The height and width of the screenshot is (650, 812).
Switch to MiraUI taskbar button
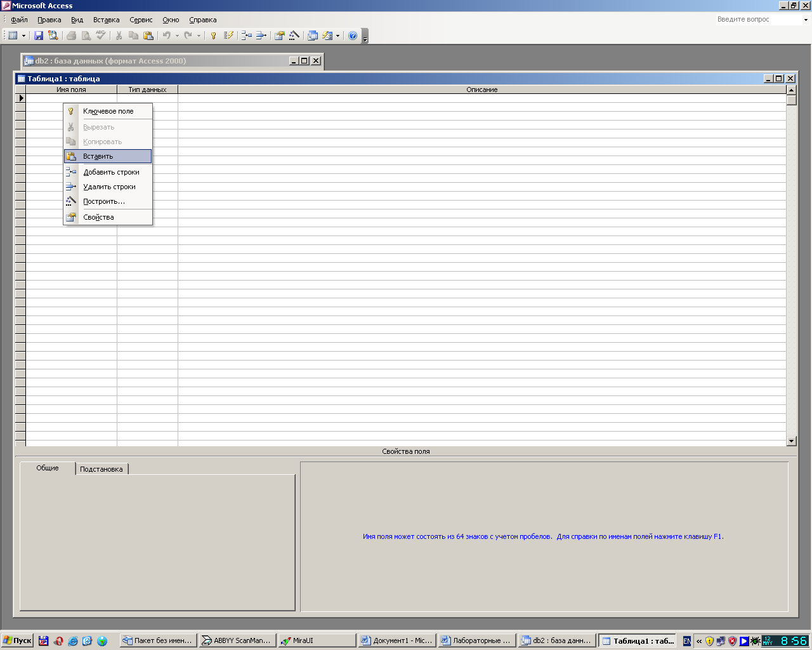[x=317, y=640]
